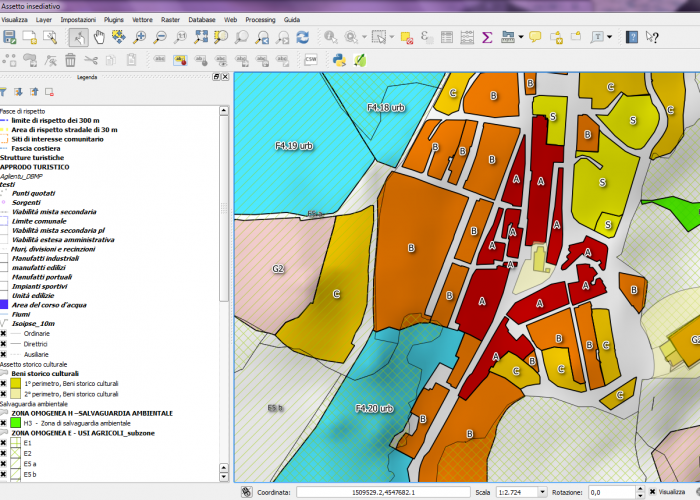Select the Zoom In magnifier
This screenshot has height=500, width=700.
[x=139, y=37]
